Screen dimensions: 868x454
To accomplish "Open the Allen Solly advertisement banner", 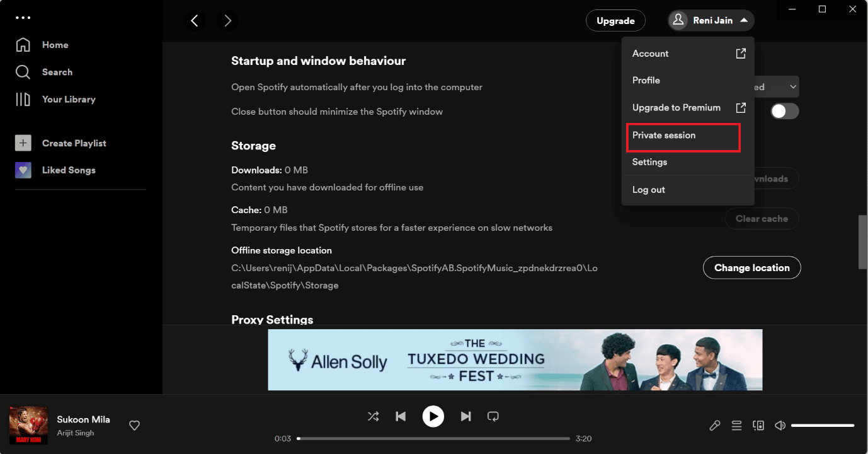I will [x=515, y=360].
